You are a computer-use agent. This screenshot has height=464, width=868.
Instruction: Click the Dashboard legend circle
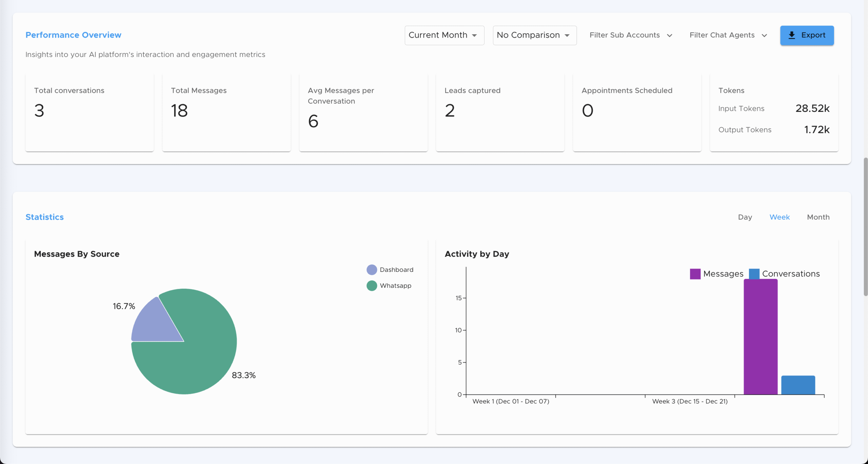[372, 270]
